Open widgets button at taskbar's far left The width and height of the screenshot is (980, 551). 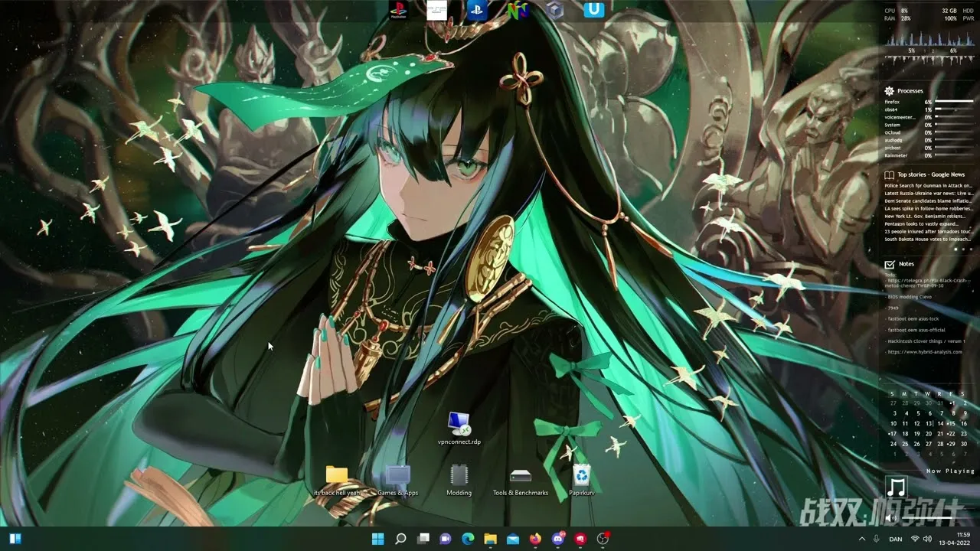click(15, 539)
